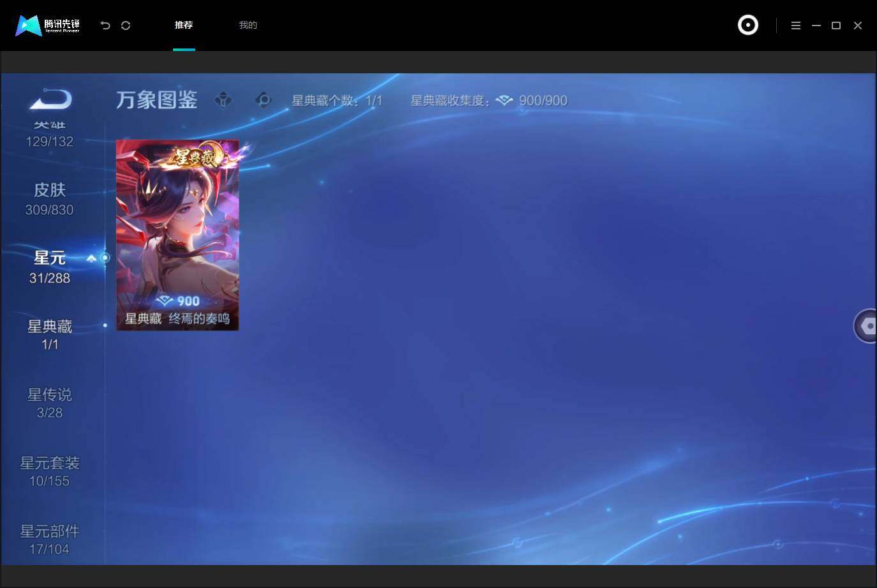Click the diamond icon beside 万象图鉴

223,100
